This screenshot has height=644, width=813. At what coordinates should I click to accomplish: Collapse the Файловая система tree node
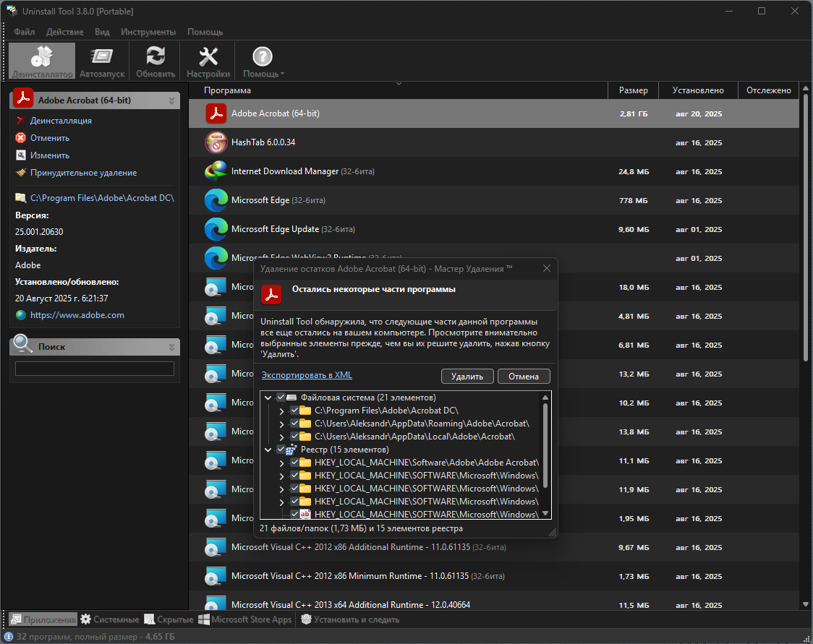(268, 398)
